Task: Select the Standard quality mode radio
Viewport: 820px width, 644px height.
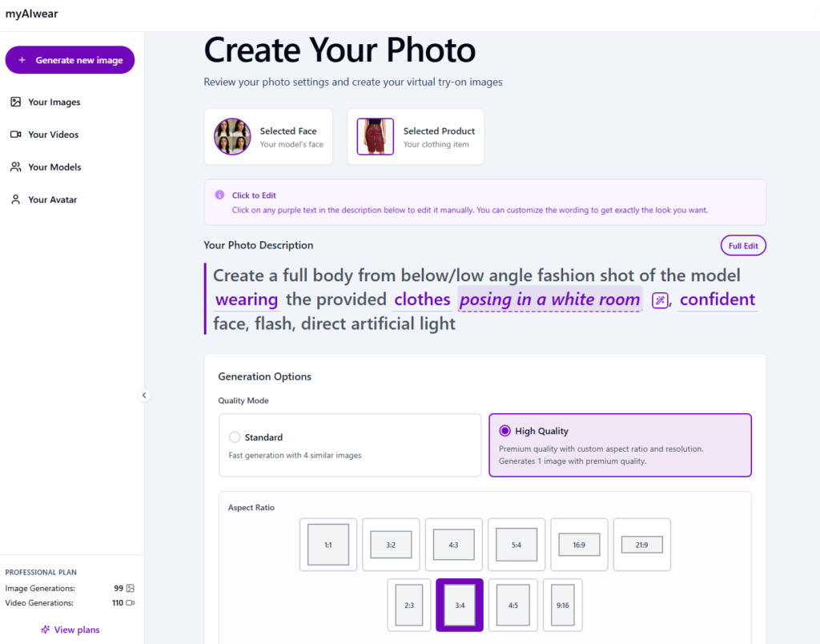Action: tap(235, 437)
